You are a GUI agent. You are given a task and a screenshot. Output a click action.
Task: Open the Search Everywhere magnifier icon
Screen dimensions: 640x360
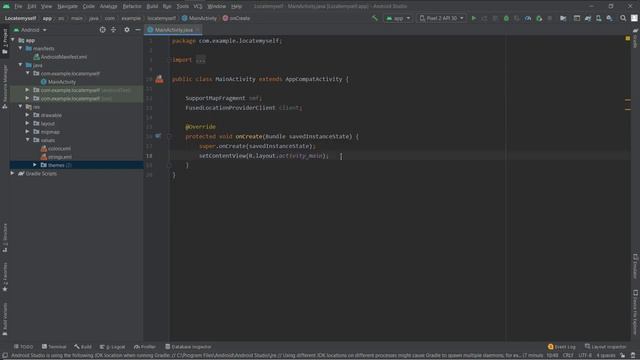pos(623,18)
